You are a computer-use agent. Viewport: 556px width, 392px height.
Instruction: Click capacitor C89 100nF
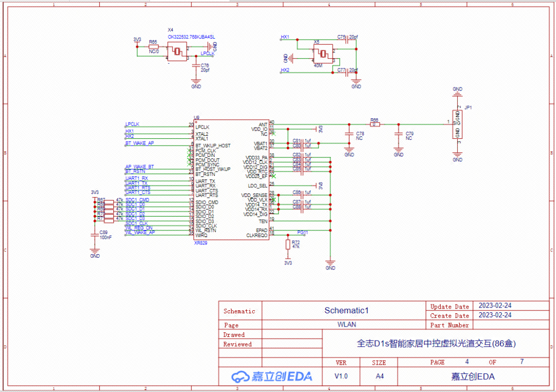pos(95,236)
